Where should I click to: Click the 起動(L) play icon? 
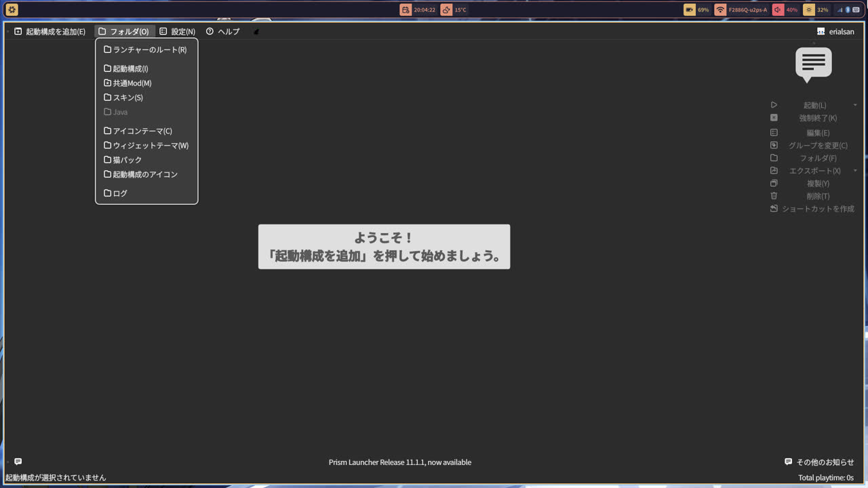point(774,105)
